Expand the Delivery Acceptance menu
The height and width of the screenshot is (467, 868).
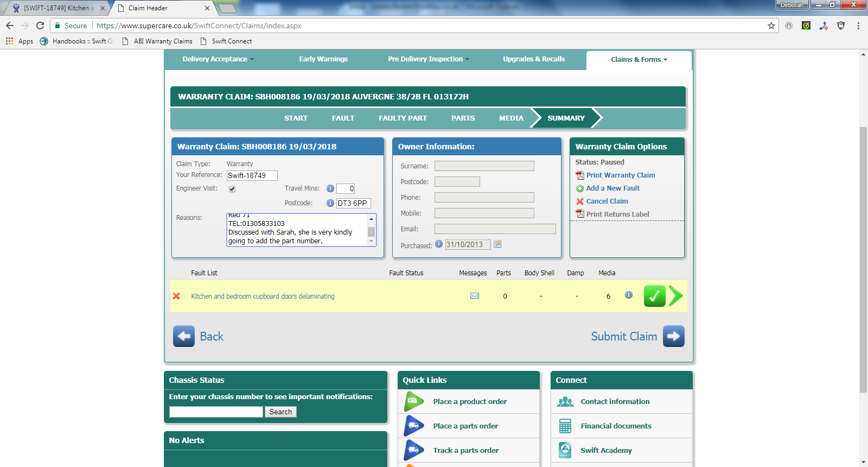(218, 59)
